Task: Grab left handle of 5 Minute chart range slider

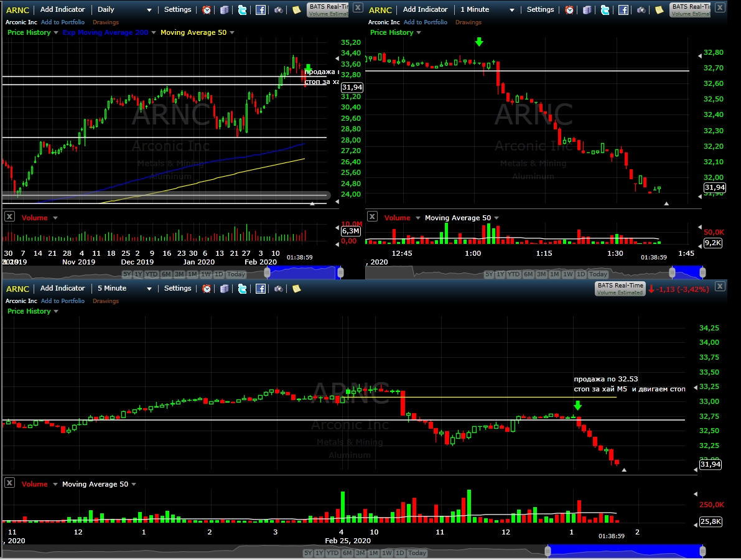Action: (x=548, y=551)
